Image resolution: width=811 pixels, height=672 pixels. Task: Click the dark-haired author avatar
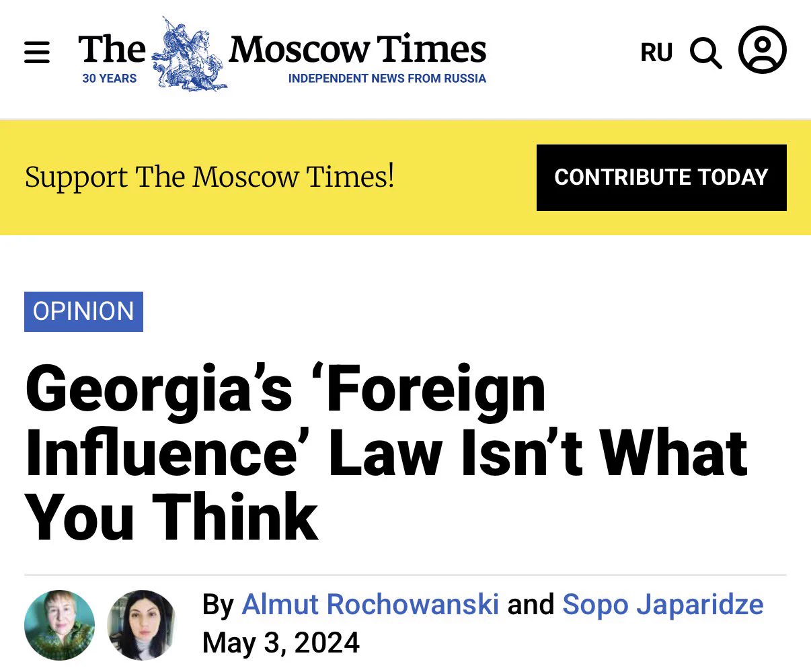click(x=143, y=625)
